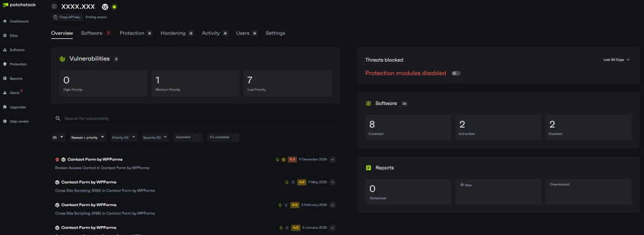Expand the 9 December 2024 vulnerability entry
Image resolution: width=644 pixels, height=235 pixels.
tap(332, 160)
